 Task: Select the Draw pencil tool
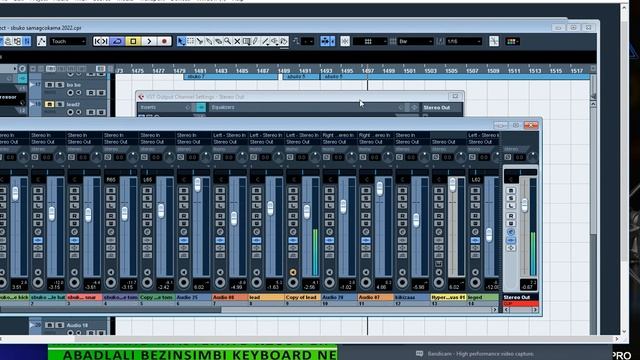(x=256, y=41)
